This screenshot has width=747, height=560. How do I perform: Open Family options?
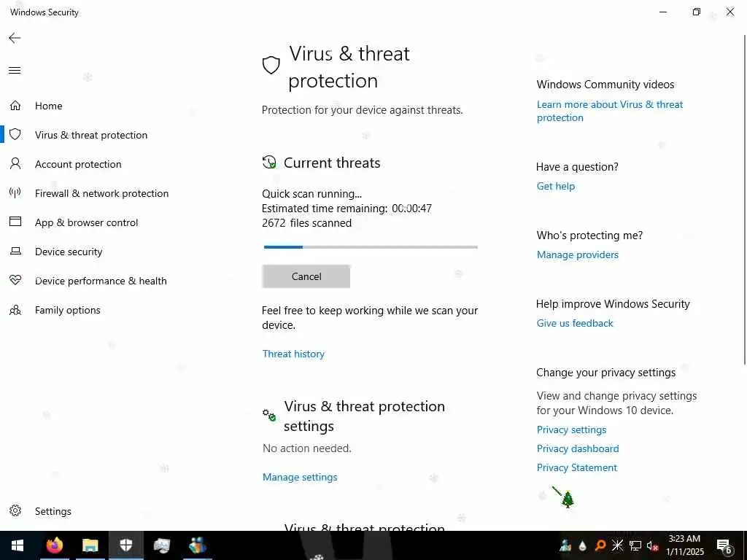point(68,310)
